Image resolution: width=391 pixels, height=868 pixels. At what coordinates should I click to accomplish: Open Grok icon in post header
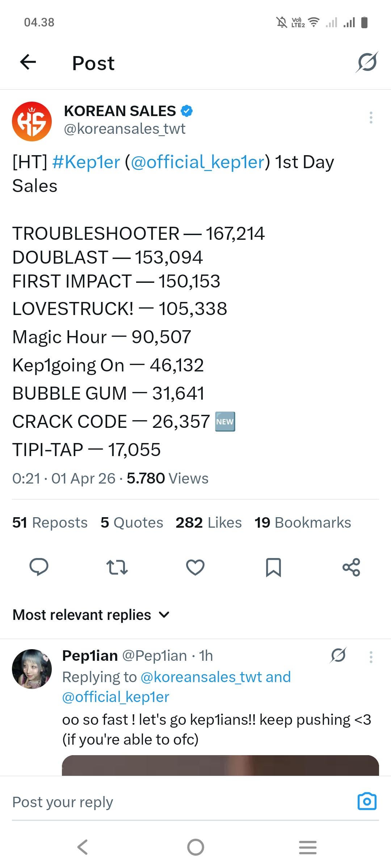coord(367,62)
